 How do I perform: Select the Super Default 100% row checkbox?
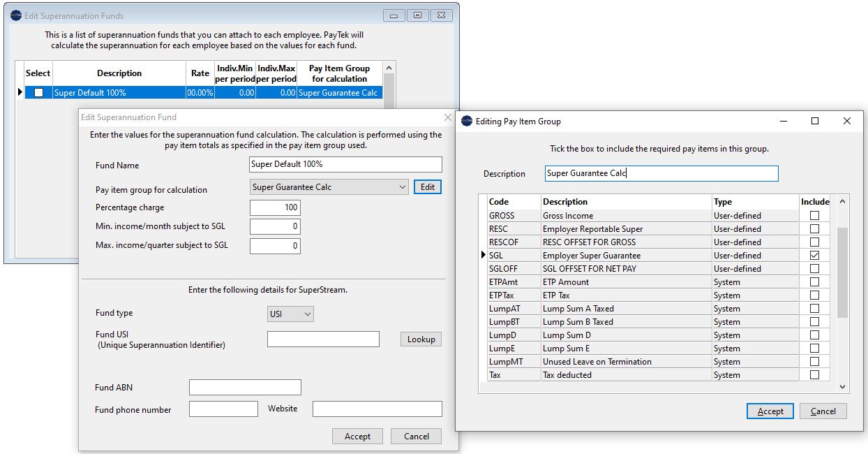click(38, 92)
